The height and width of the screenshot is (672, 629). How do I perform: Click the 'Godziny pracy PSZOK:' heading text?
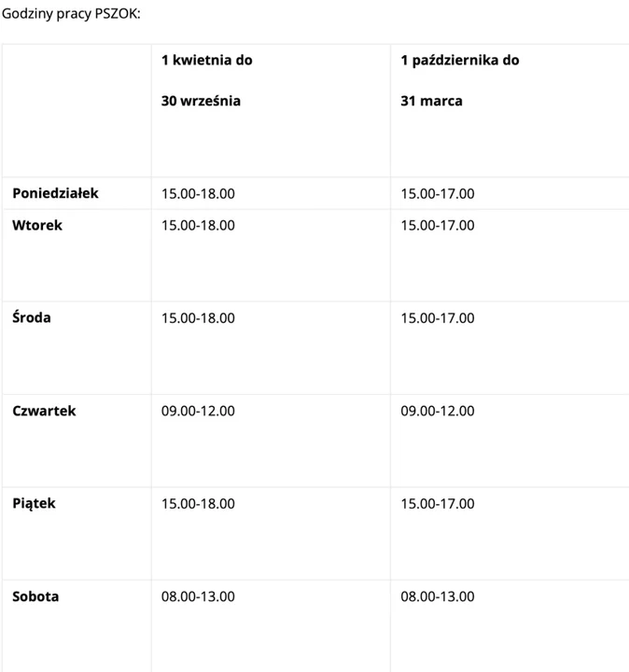tap(71, 14)
